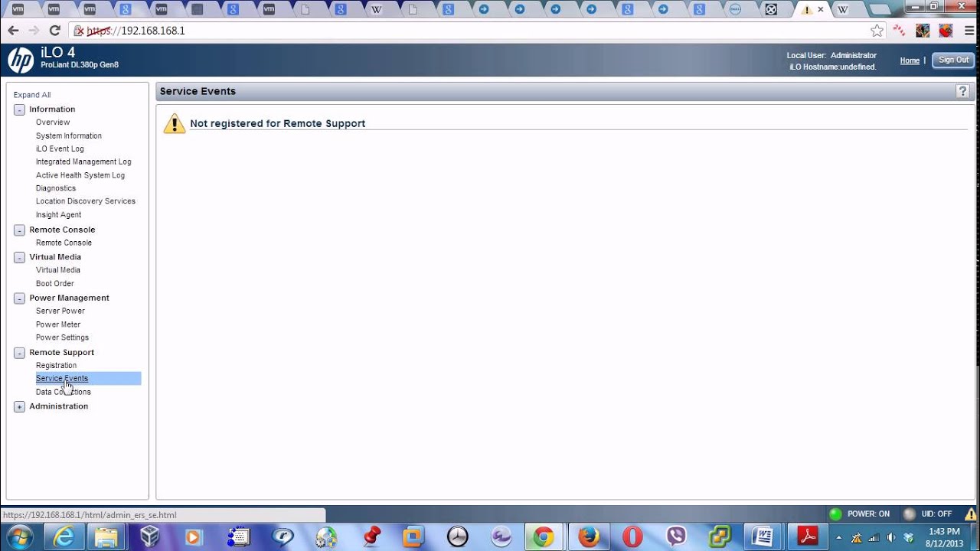
Task: Show hidden system tray icons
Action: click(838, 537)
